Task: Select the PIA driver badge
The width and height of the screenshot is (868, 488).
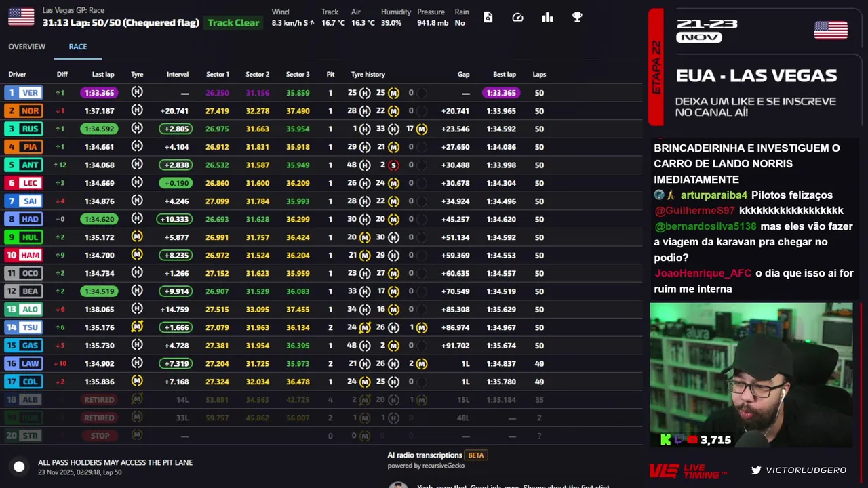Action: [x=24, y=147]
